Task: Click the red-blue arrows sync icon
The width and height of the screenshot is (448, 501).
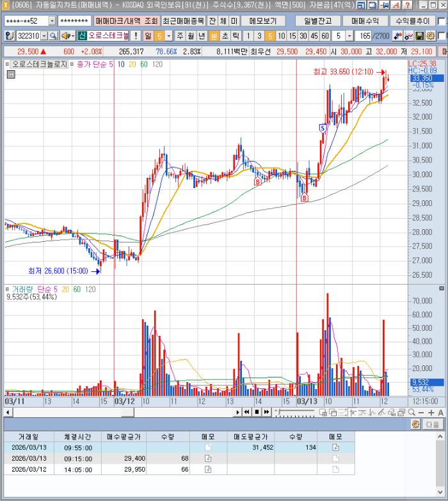Action: [397, 36]
